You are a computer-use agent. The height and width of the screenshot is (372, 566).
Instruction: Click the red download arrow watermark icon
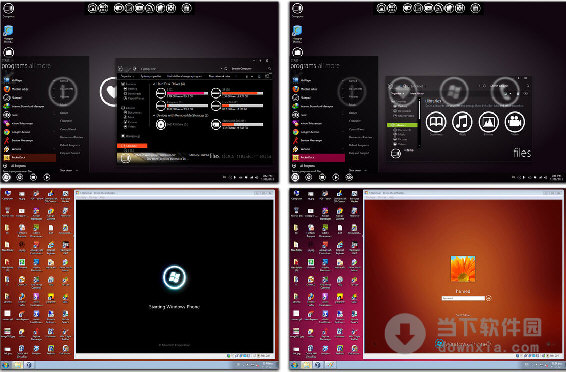pyautogui.click(x=405, y=334)
